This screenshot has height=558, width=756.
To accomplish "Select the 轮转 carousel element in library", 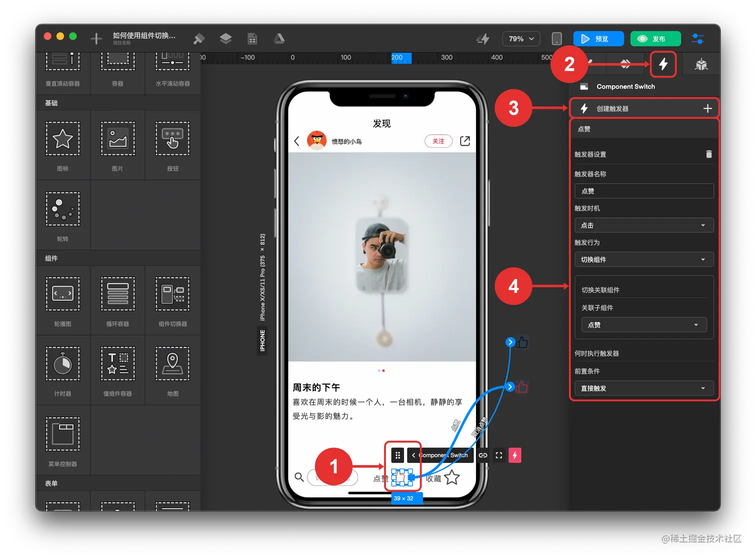I will (x=62, y=215).
